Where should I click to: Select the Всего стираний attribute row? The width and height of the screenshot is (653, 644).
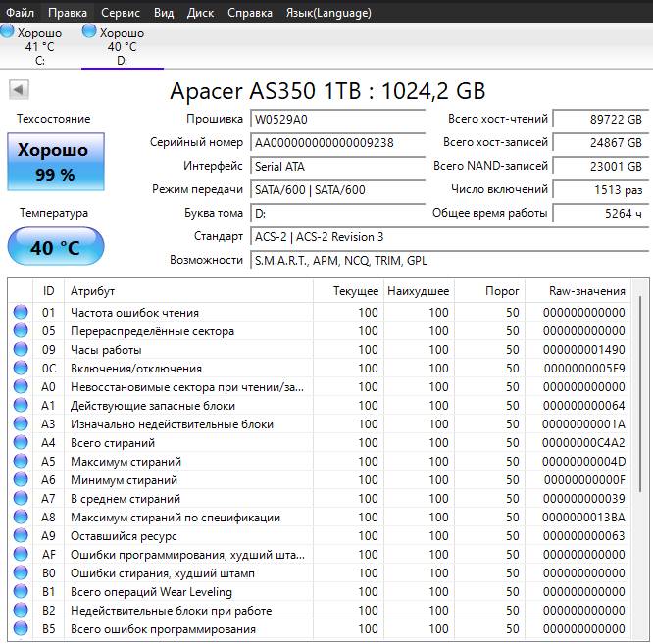(319, 442)
